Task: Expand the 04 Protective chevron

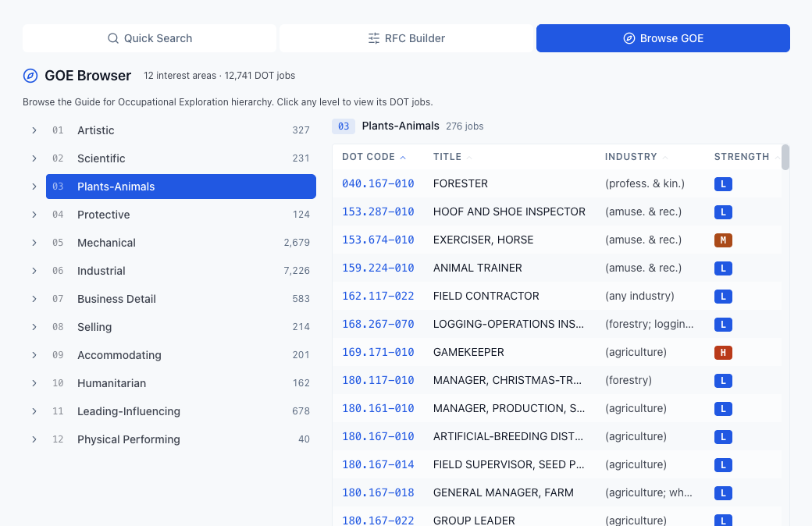Action: (x=34, y=215)
